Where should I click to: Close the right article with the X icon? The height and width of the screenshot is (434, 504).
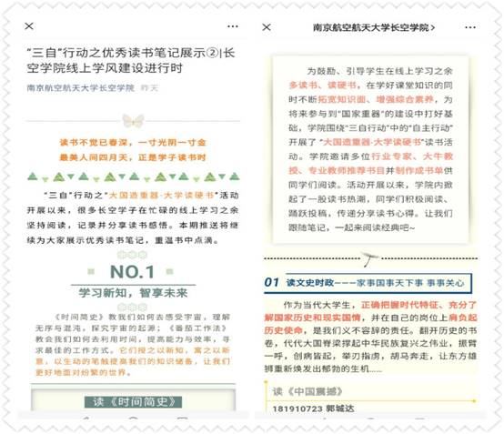point(267,27)
